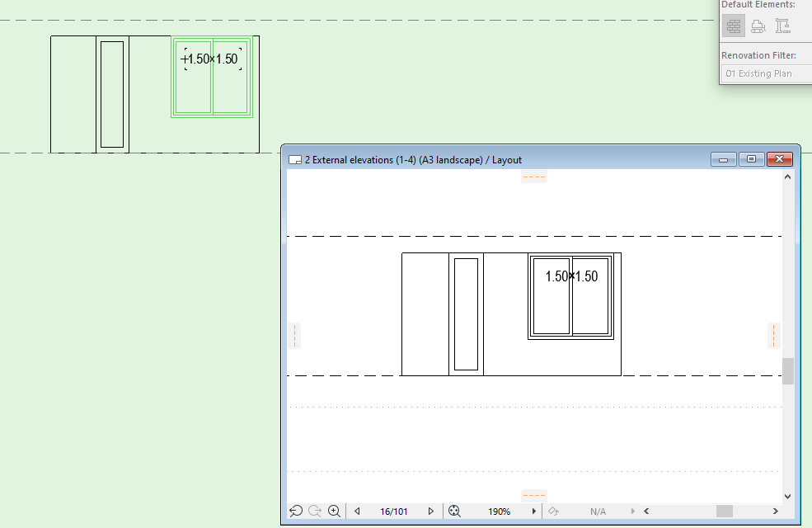This screenshot has width=812, height=528.
Task: Select the New elements crane icon
Action: pos(782,26)
